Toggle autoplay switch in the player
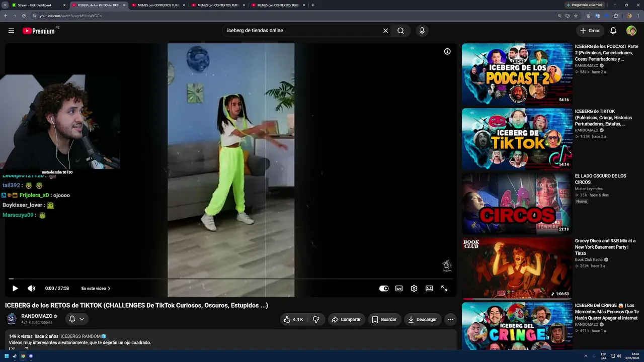Viewport: 644px width, 362px height. click(384, 289)
